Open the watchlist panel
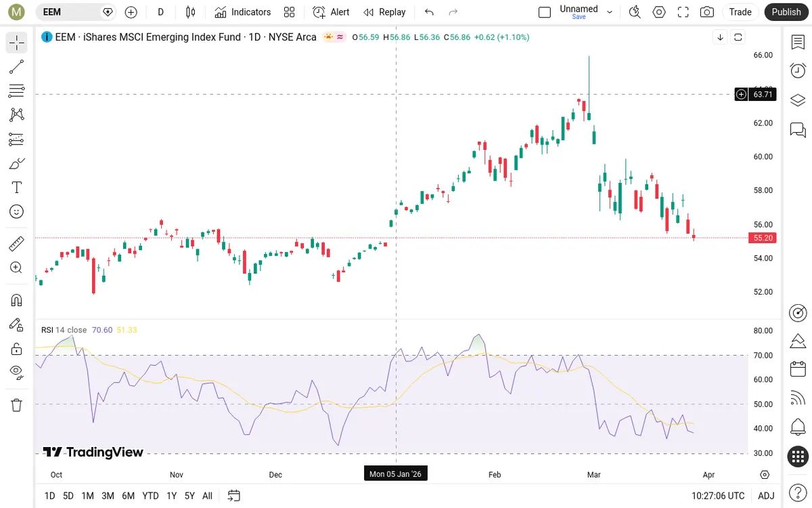Image resolution: width=812 pixels, height=508 pixels. coord(798,42)
